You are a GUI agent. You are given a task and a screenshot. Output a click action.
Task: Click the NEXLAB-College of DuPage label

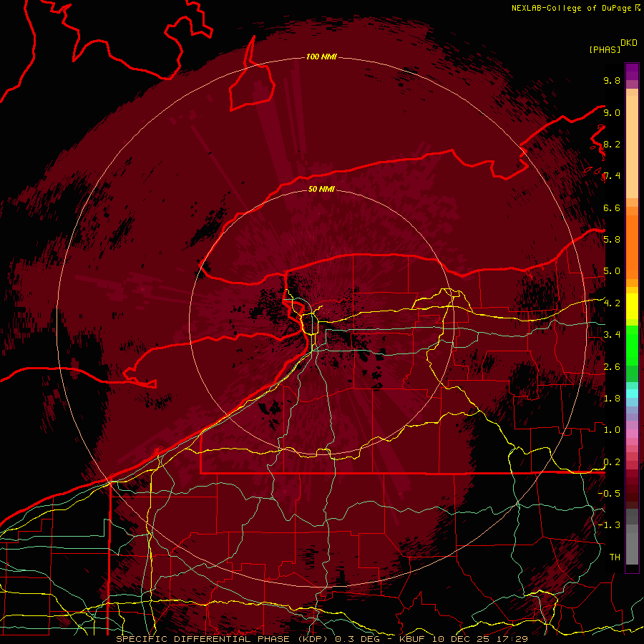point(572,8)
